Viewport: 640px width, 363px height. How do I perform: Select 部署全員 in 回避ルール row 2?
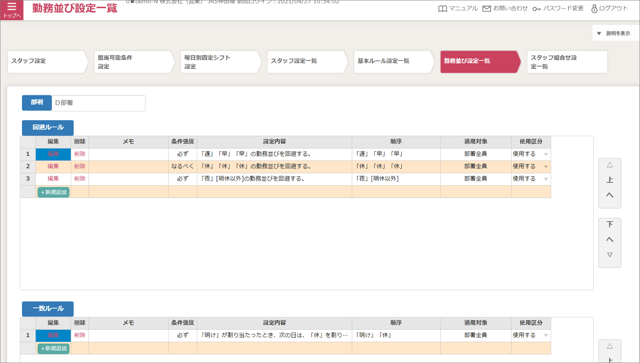tap(476, 166)
